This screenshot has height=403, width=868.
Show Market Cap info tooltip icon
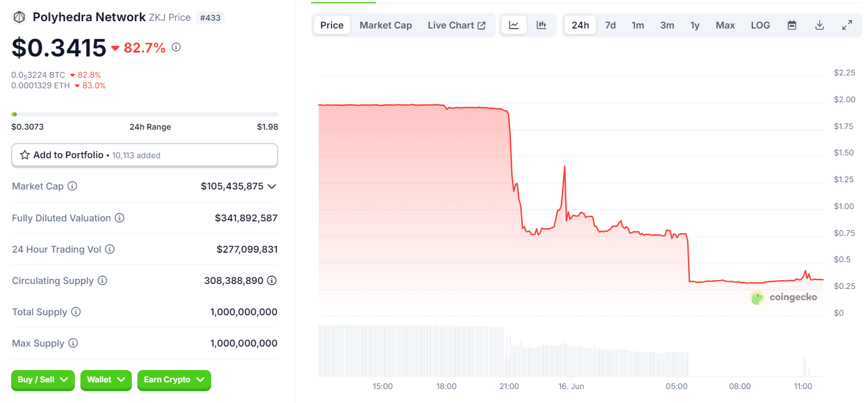click(72, 186)
